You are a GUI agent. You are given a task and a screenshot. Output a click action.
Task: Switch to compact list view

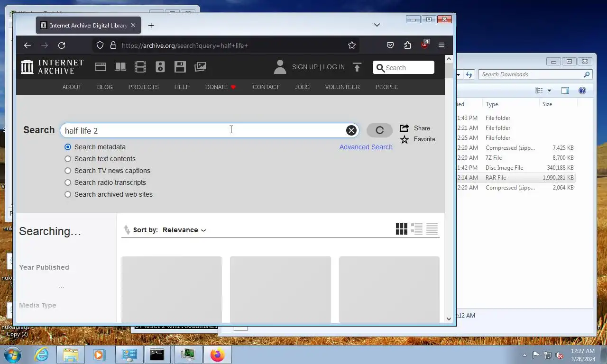coord(432,229)
